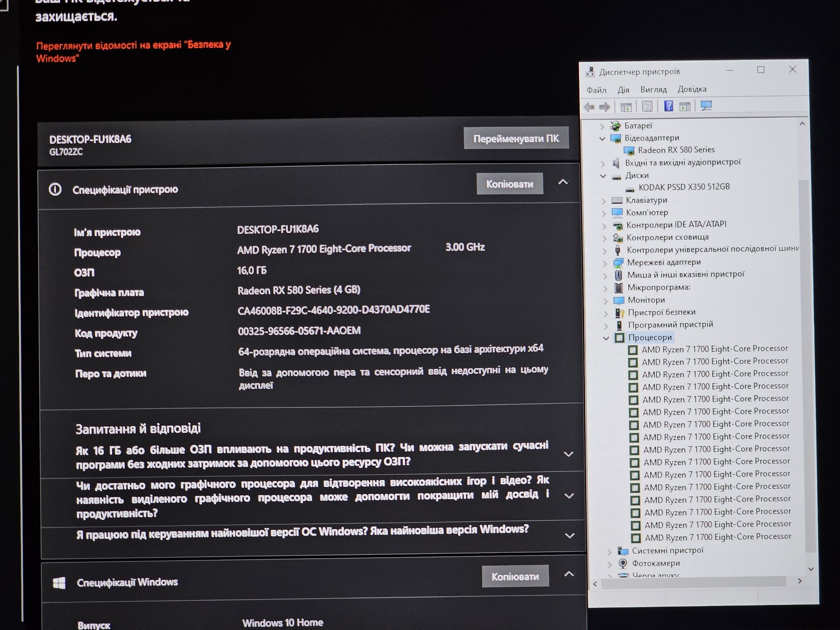Expand the Батареї node
This screenshot has height=630, width=840.
click(602, 126)
